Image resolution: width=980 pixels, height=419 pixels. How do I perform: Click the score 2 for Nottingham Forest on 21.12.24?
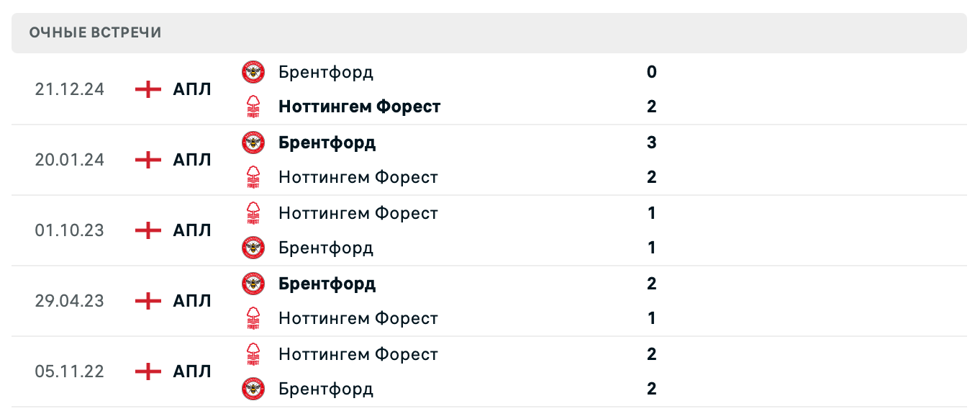651,106
